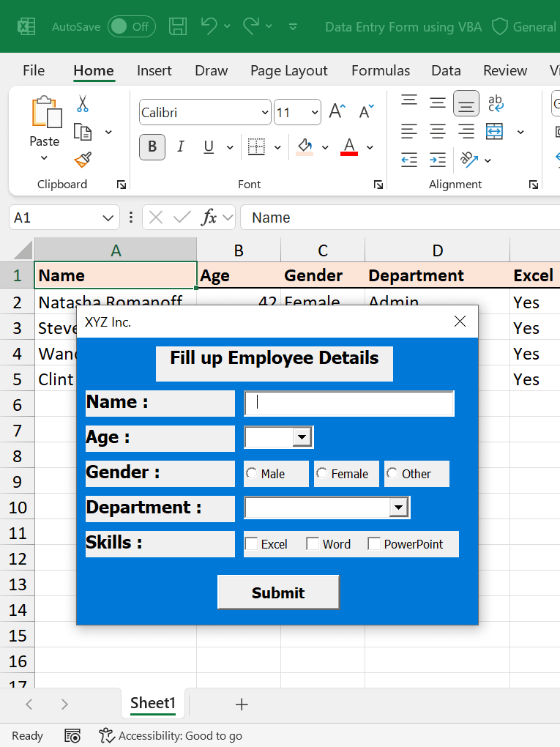
Task: Click the Save floppy disk icon
Action: [177, 26]
